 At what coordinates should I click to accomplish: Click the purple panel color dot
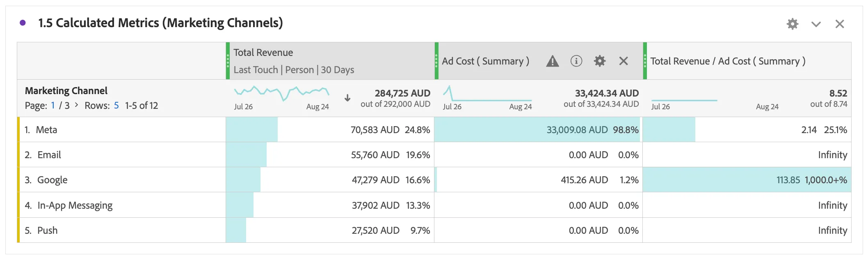[23, 23]
